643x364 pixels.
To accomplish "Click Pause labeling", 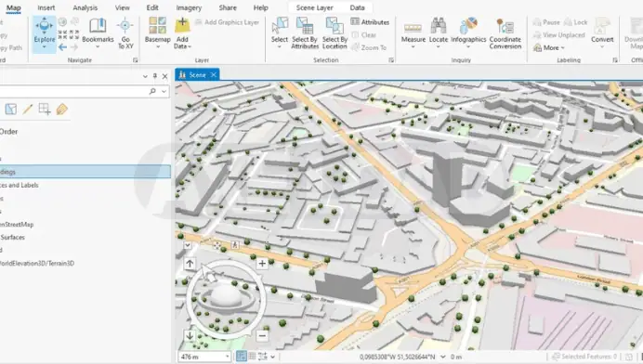I will point(546,22).
